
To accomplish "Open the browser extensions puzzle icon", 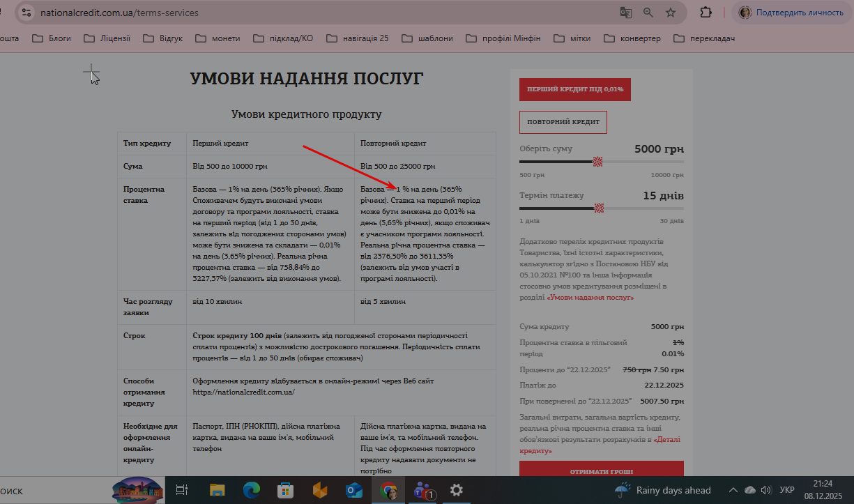I will pyautogui.click(x=706, y=13).
